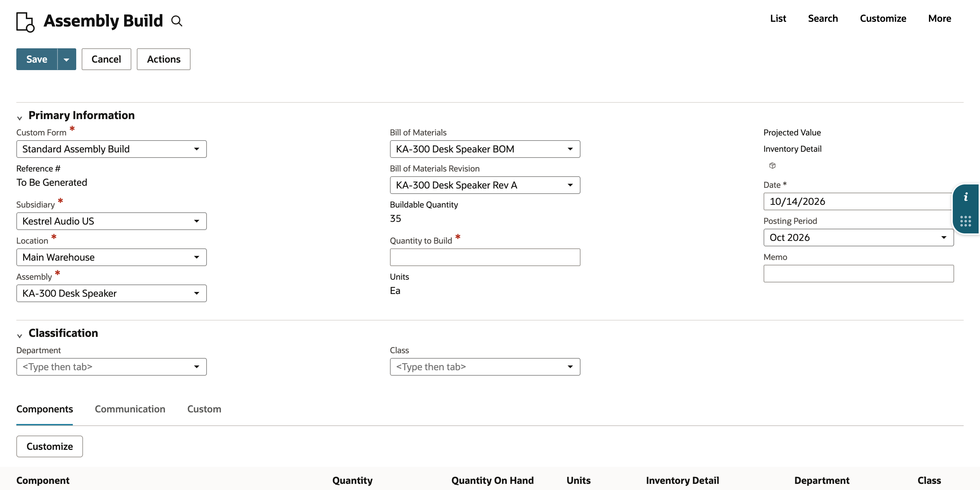Open the Assembly dropdown
The width and height of the screenshot is (980, 490).
pos(112,293)
